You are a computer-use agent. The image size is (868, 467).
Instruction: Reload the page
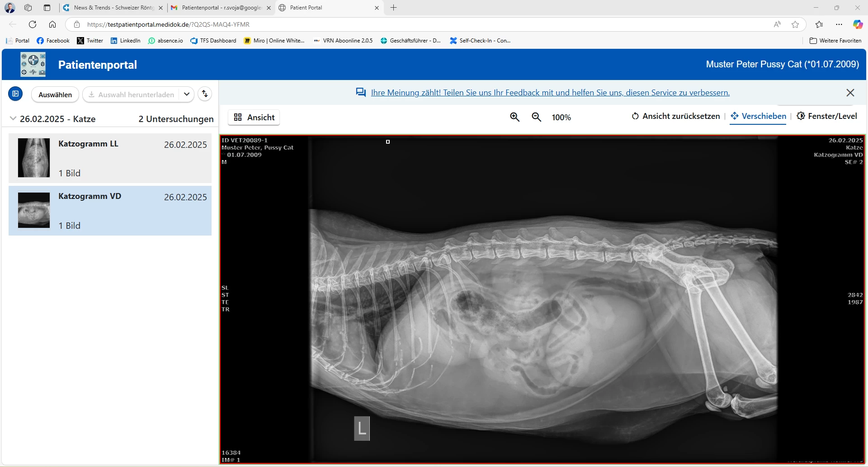[33, 24]
